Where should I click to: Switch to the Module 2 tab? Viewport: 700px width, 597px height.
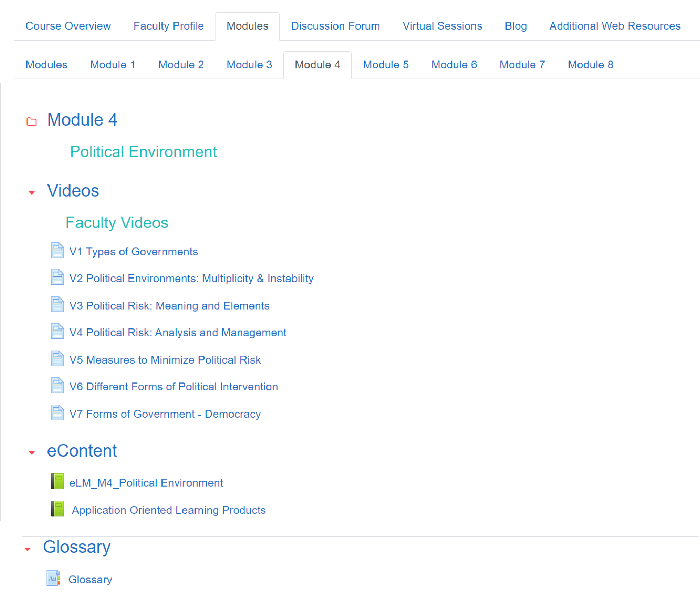coord(181,65)
